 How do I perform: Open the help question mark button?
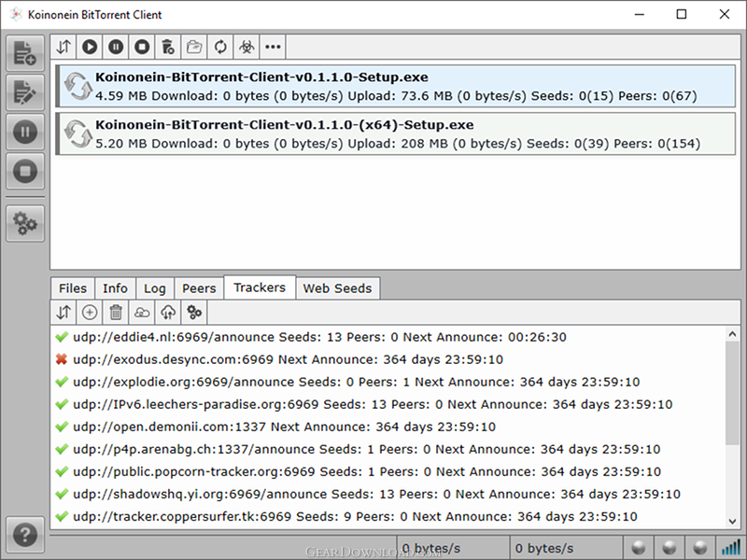25,535
